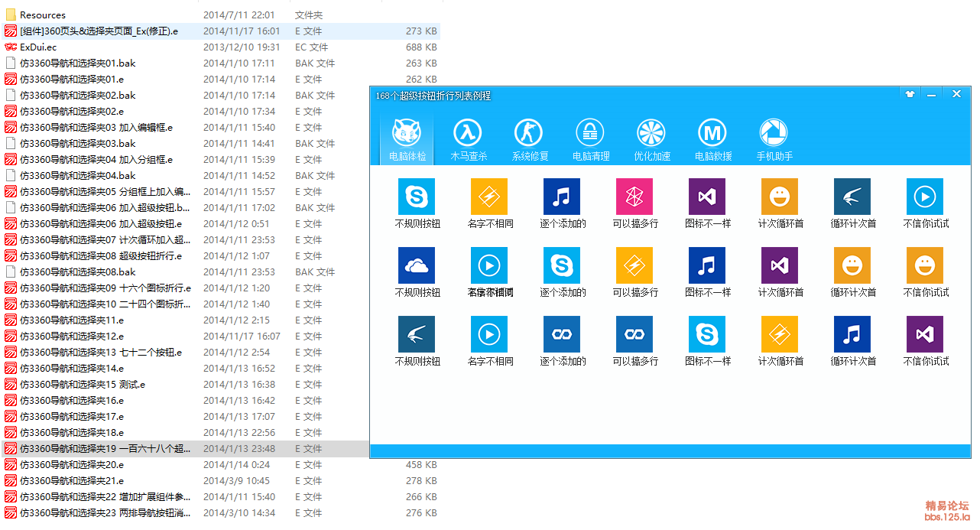Click the Skype icon labeled 不规则按钮

coord(417,197)
